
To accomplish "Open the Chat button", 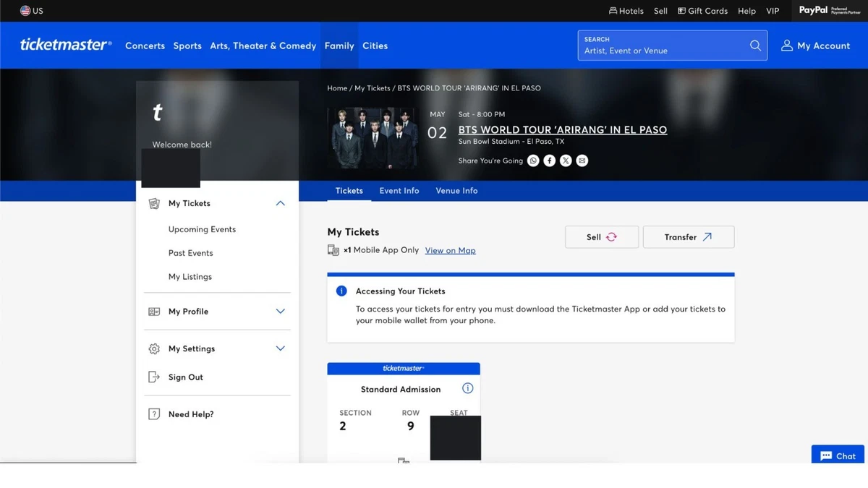I will point(838,455).
